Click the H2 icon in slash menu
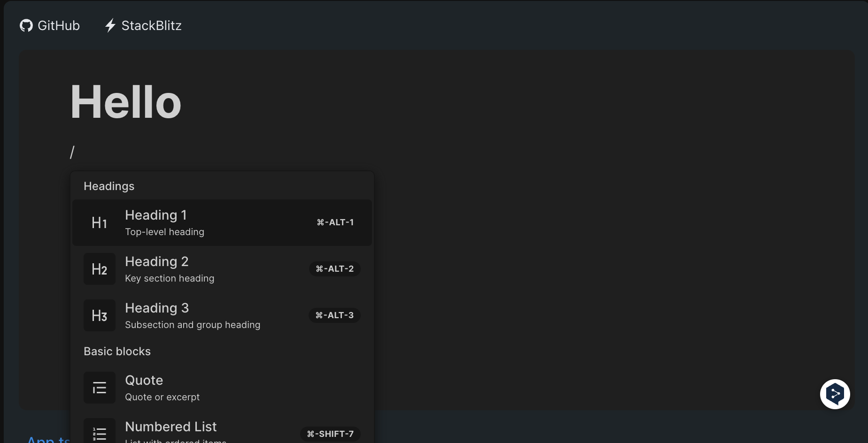This screenshot has width=868, height=443. tap(100, 269)
